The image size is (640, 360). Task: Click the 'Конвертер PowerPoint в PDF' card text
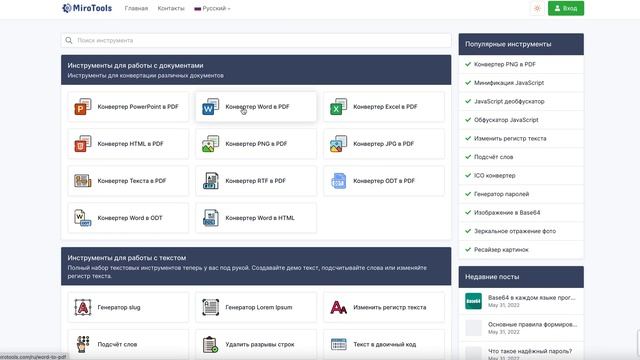[x=138, y=107]
